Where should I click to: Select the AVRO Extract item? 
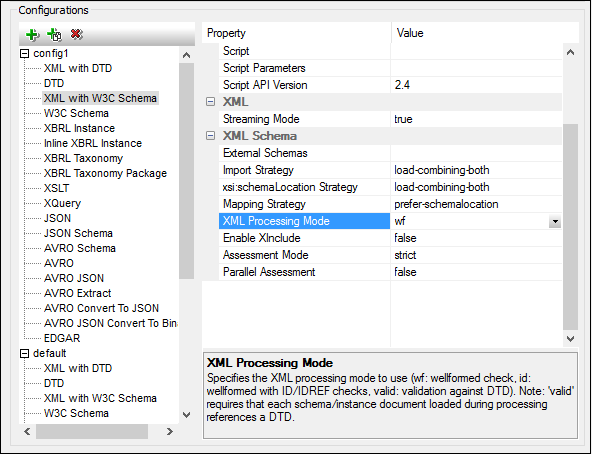[77, 293]
